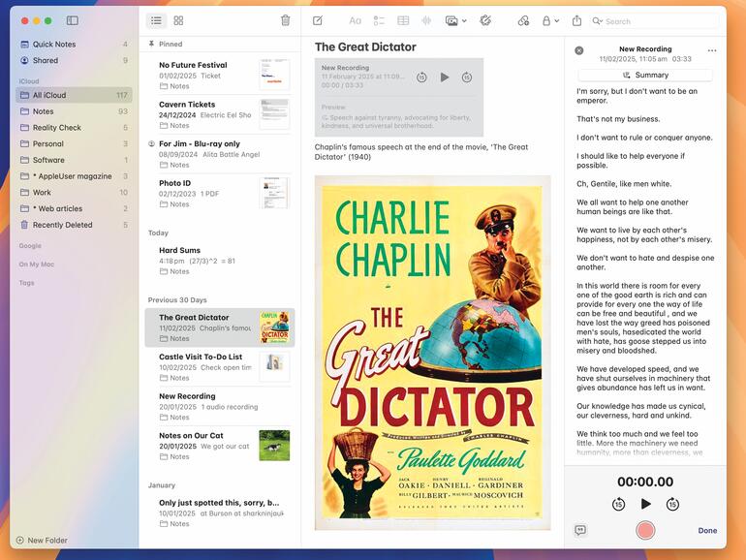Viewport: 746px width, 560px height.
Task: Open the Cavern Tickets note
Action: click(220, 114)
